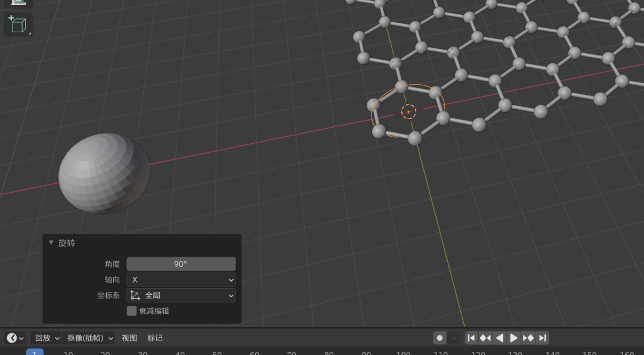Select the gray sphere in the viewport
The width and height of the screenshot is (644, 355).
click(104, 173)
